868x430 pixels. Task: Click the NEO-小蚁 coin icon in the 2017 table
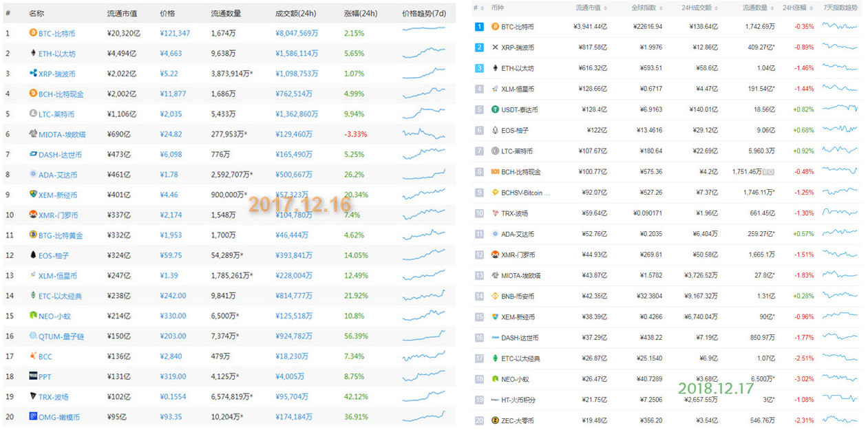(x=33, y=316)
